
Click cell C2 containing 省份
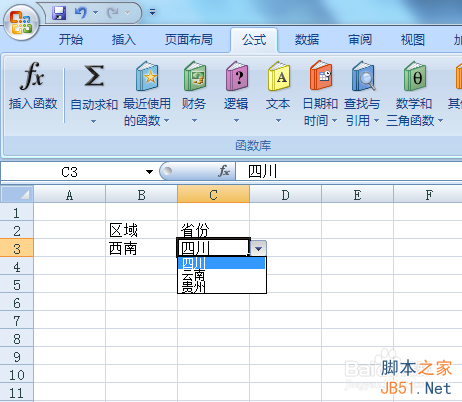pyautogui.click(x=213, y=230)
